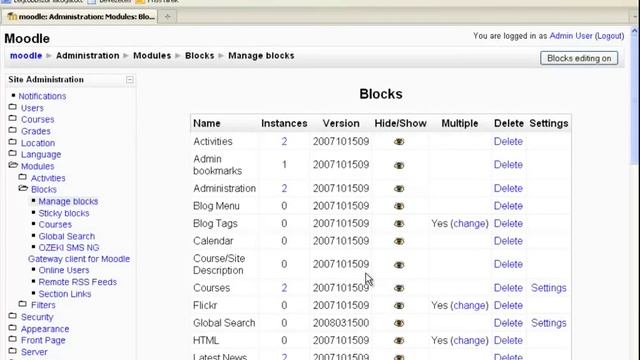
Task: Open Global Search sidebar link
Action: (x=67, y=236)
